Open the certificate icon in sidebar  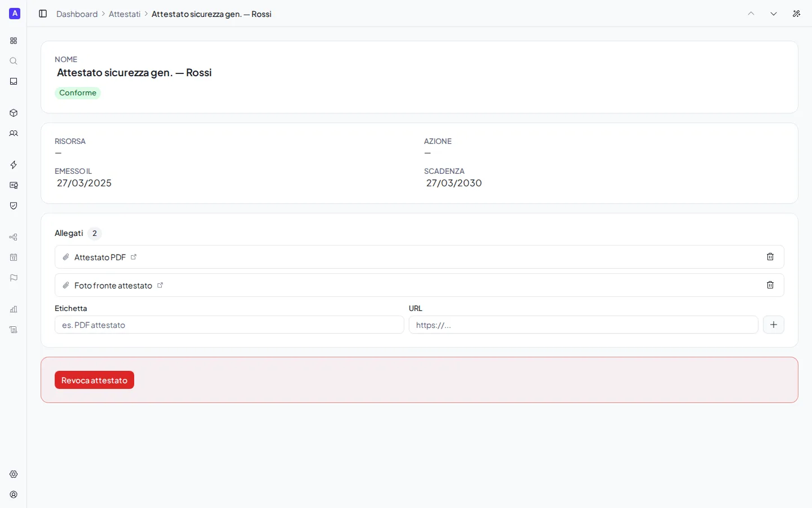[x=14, y=185]
